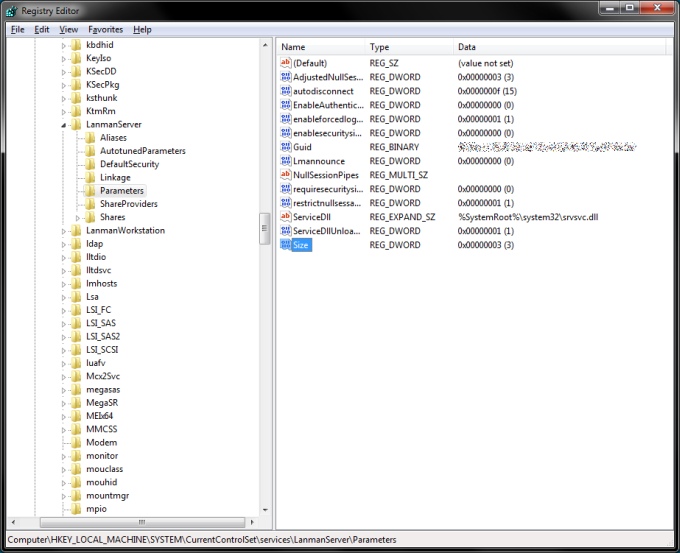Click the folder icon for Aliases
The height and width of the screenshot is (553, 680).
[90, 137]
